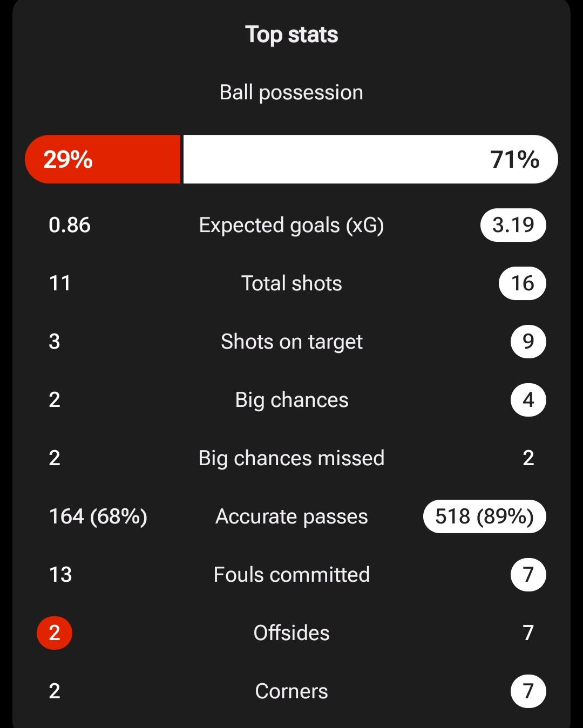This screenshot has height=728, width=583.
Task: Tap the white 71% possession segment
Action: coord(370,159)
